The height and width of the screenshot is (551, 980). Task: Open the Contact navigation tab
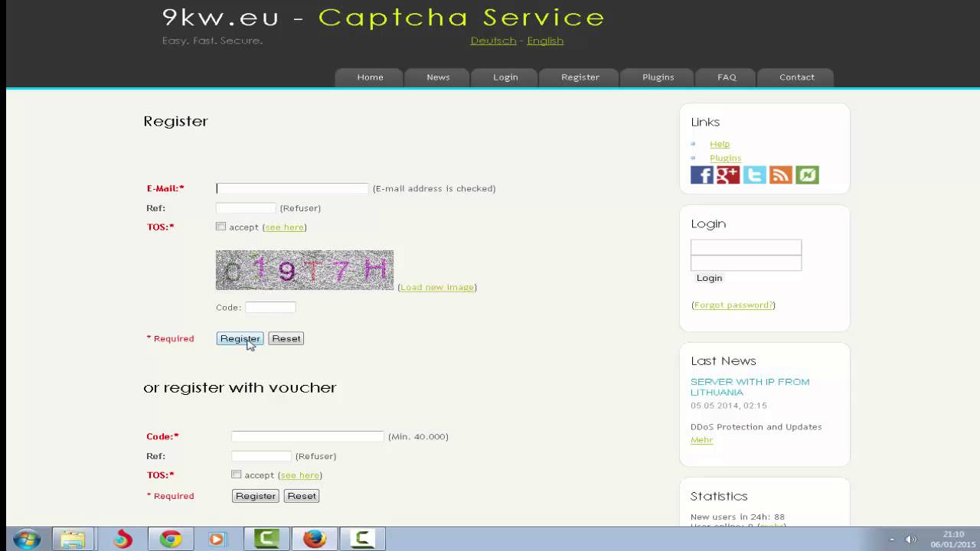[x=797, y=77]
